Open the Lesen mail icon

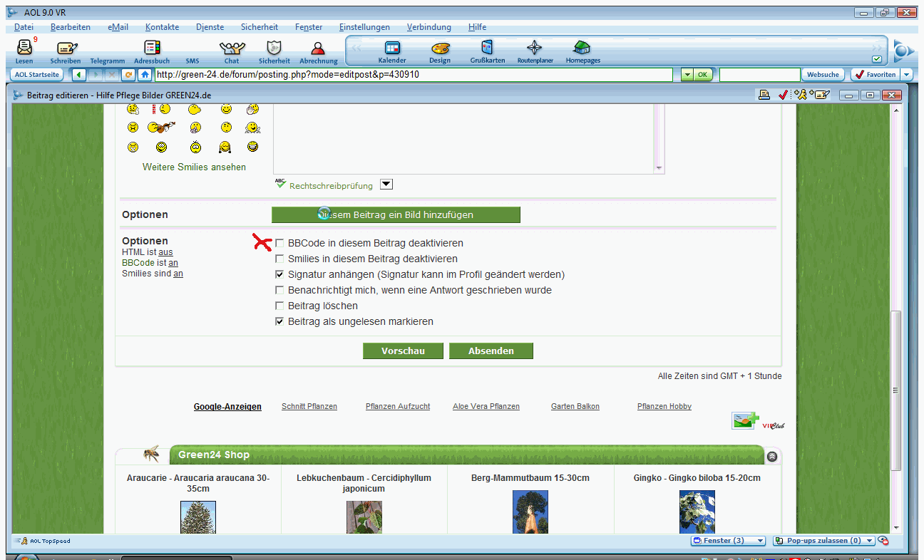(24, 48)
